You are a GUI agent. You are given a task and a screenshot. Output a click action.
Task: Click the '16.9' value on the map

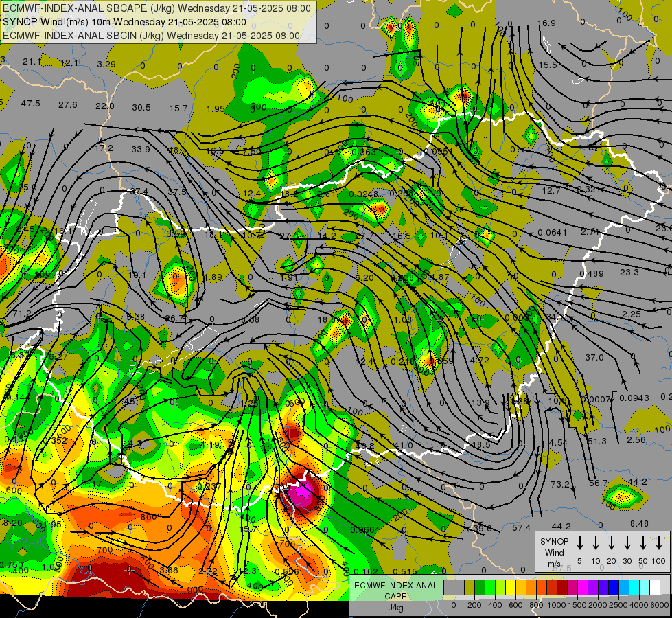pos(546,23)
